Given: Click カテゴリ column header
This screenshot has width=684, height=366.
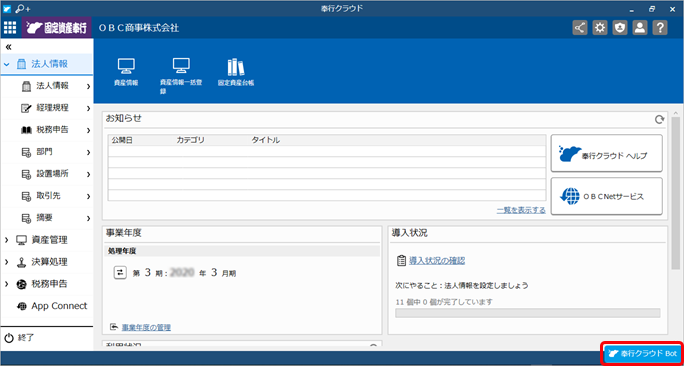Looking at the screenshot, I should [x=191, y=140].
